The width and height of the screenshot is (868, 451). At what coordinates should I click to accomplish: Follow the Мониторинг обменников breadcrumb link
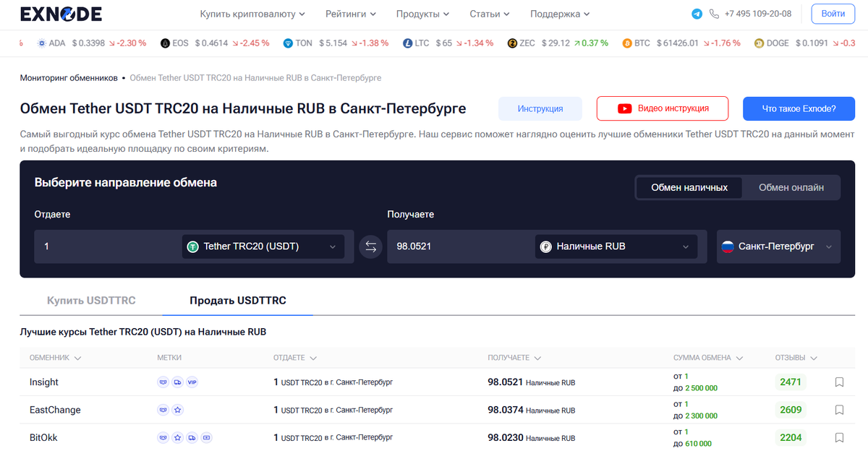(x=69, y=77)
